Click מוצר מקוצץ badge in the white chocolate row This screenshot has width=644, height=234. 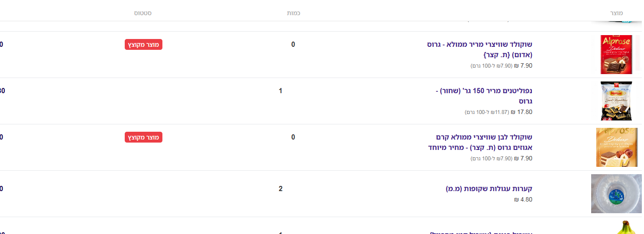coord(143,137)
